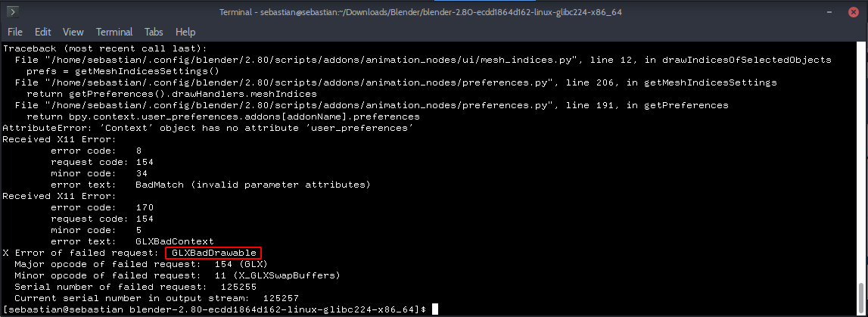The width and height of the screenshot is (868, 317).
Task: Click the vertical scrollbar thumb
Action: (860, 297)
